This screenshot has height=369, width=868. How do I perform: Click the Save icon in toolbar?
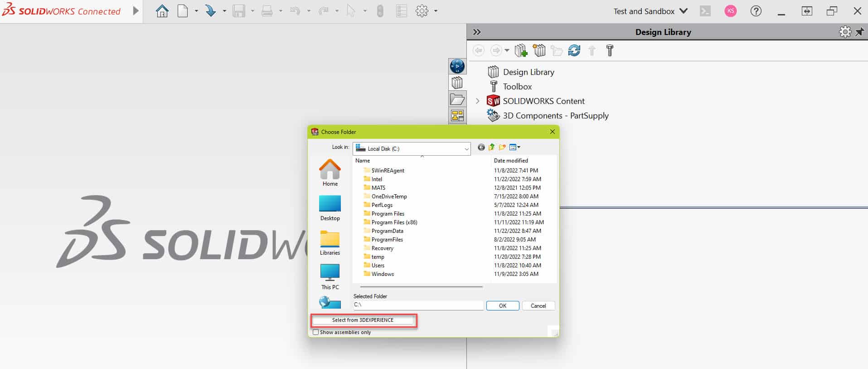point(239,11)
